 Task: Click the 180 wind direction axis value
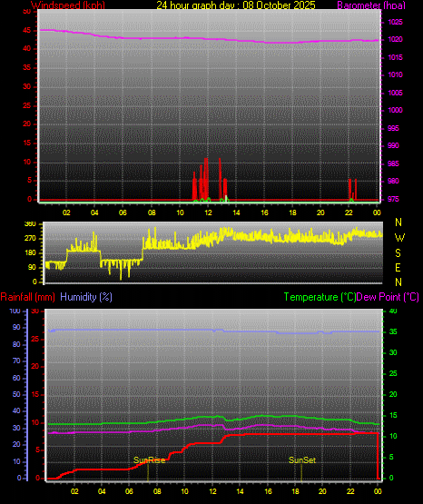[x=30, y=253]
